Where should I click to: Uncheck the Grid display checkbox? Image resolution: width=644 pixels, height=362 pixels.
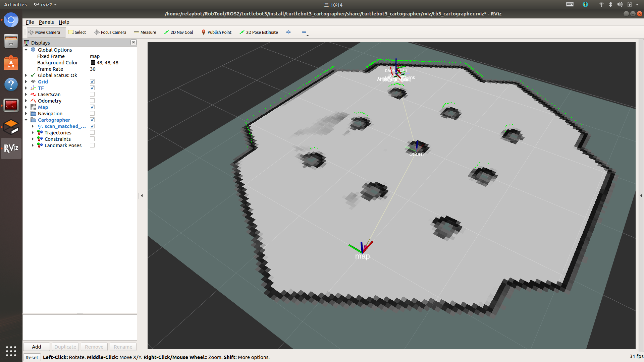coord(92,82)
